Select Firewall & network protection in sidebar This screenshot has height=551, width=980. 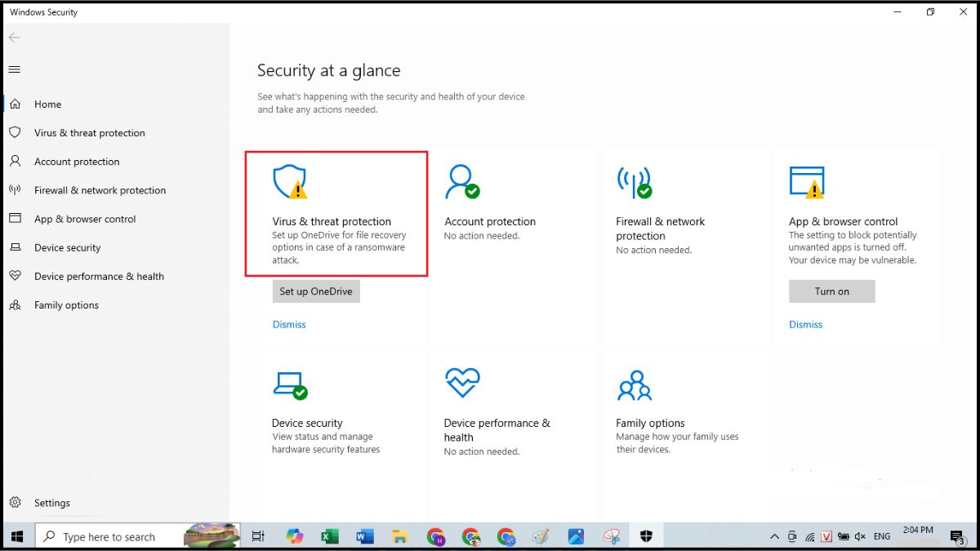(100, 190)
